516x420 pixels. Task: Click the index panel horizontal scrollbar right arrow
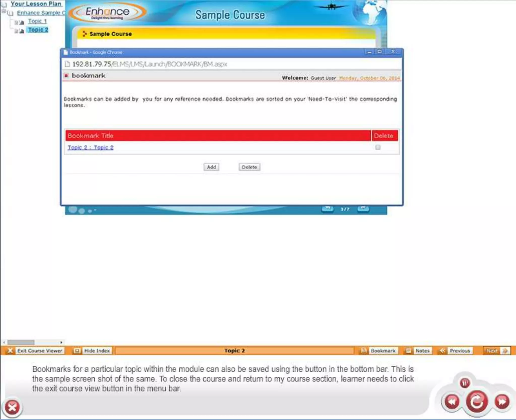[61, 342]
